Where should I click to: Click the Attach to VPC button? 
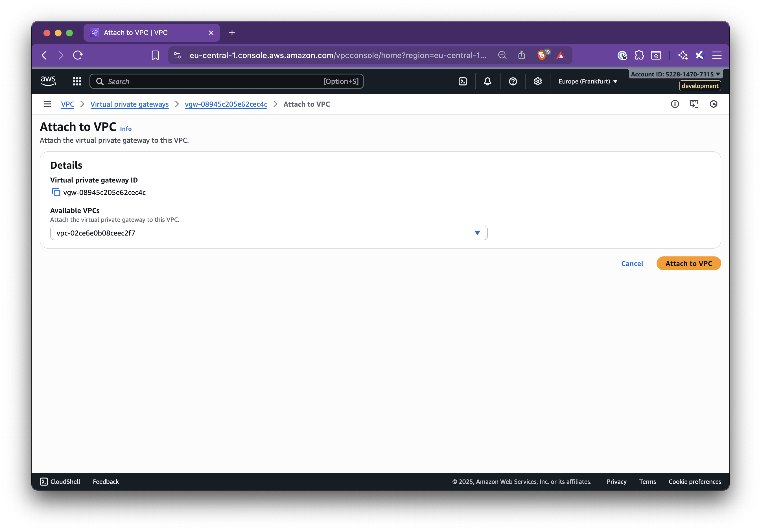[688, 263]
